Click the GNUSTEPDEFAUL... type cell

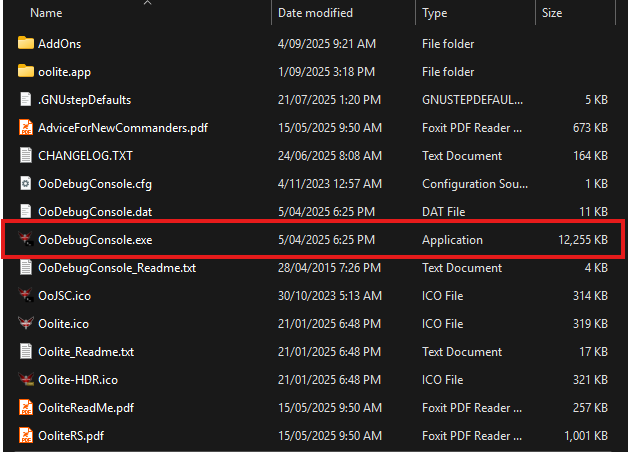[x=472, y=100]
